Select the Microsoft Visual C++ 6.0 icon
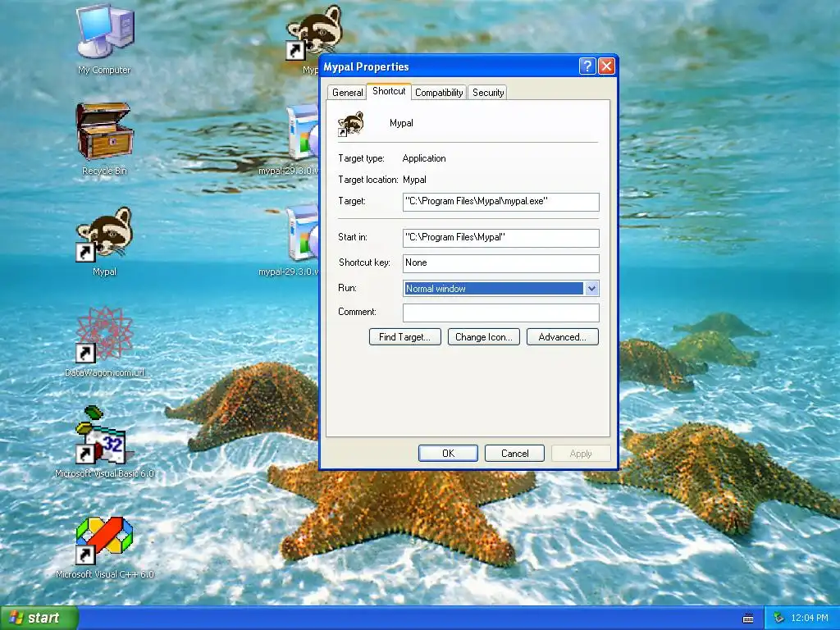840x630 pixels. click(104, 540)
